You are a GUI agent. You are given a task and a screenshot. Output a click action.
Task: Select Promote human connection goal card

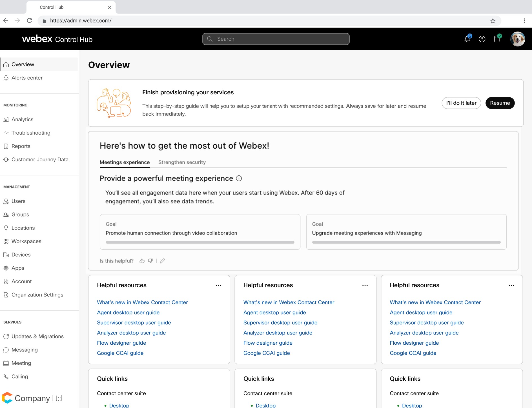pos(200,232)
